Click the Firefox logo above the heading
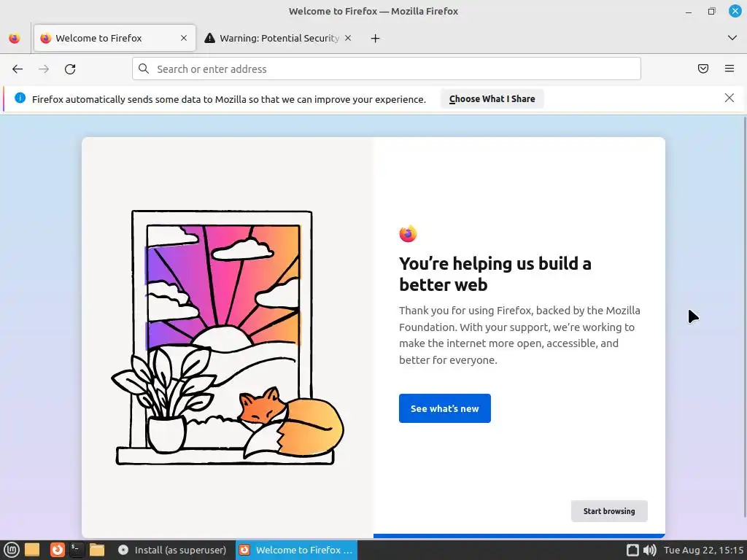Viewport: 747px width, 560px height. (x=409, y=234)
